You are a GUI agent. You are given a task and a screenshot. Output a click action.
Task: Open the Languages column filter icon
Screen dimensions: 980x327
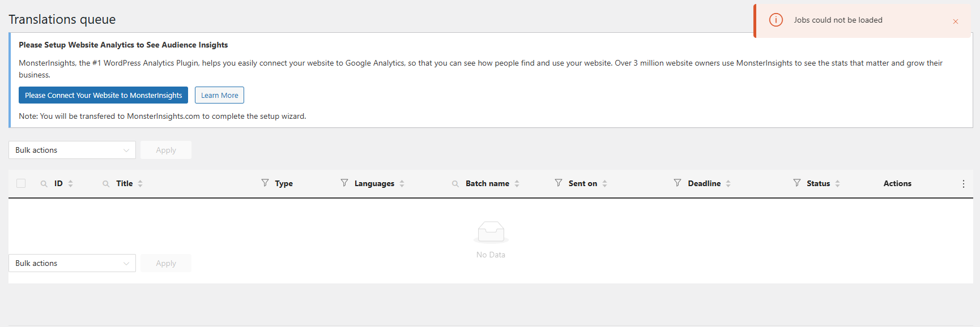344,183
